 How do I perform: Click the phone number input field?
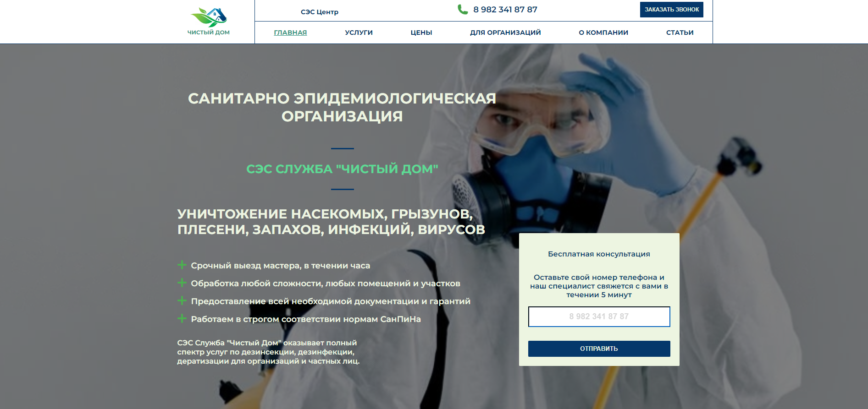tap(599, 316)
